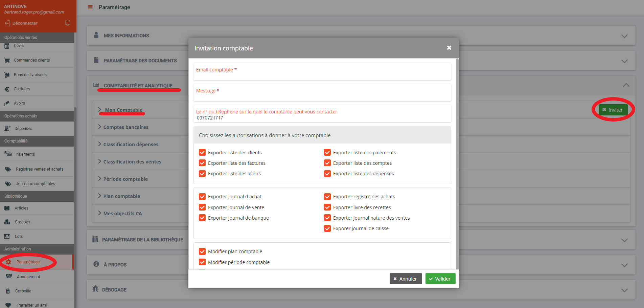Image resolution: width=644 pixels, height=308 pixels.
Task: Click the shopping cart Commandes clients icon
Action: 7,60
